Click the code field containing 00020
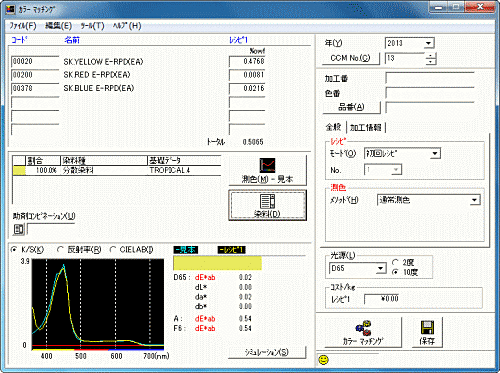 coord(35,62)
